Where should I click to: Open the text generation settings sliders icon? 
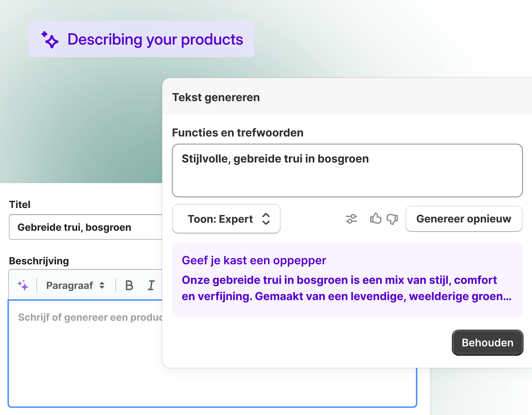point(351,219)
